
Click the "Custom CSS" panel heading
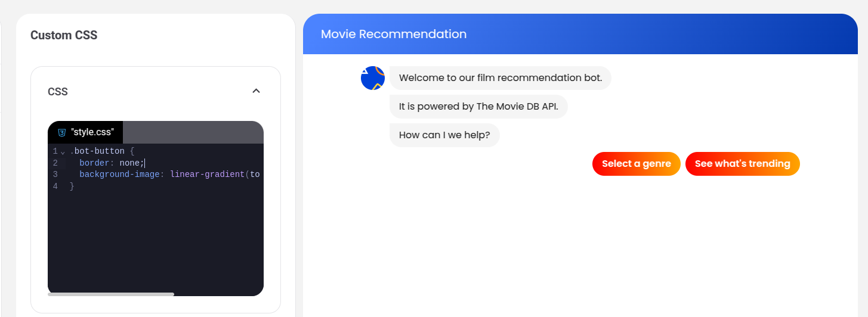pos(64,35)
